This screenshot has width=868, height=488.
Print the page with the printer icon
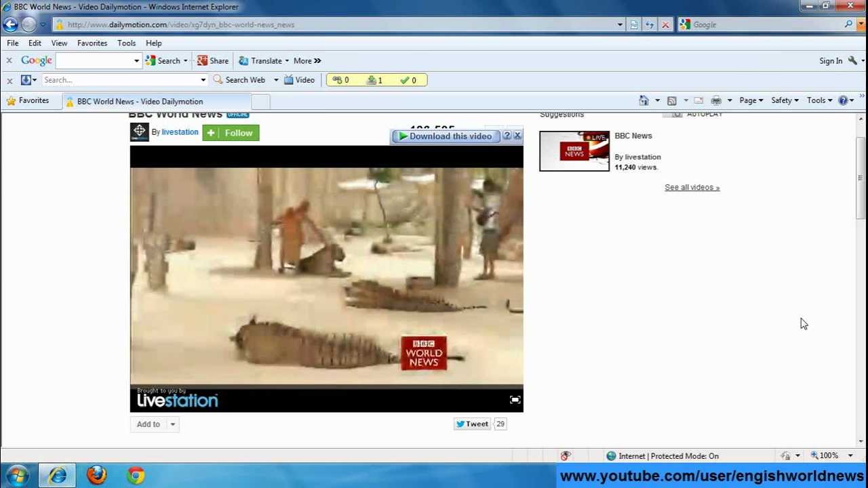[x=716, y=100]
